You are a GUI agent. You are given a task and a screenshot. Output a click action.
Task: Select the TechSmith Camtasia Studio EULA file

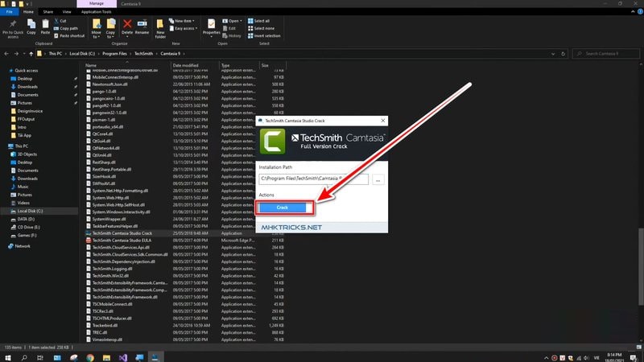(x=122, y=241)
